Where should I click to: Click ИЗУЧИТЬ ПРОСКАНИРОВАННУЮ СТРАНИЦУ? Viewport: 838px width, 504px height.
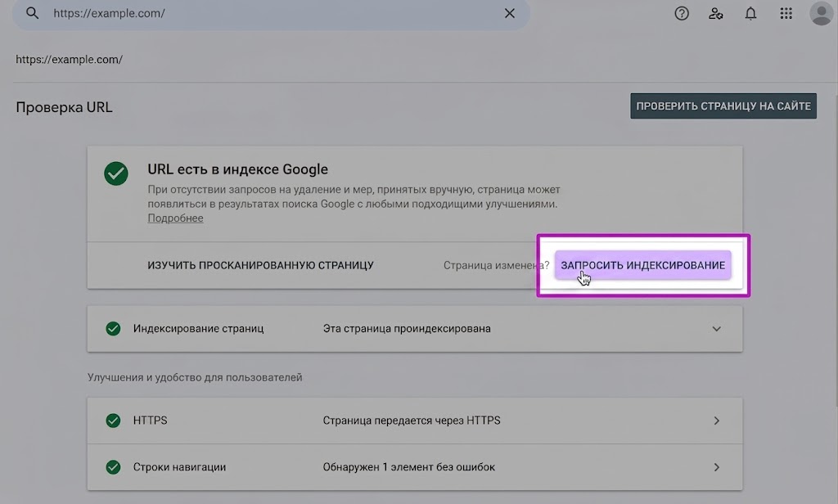click(x=260, y=265)
